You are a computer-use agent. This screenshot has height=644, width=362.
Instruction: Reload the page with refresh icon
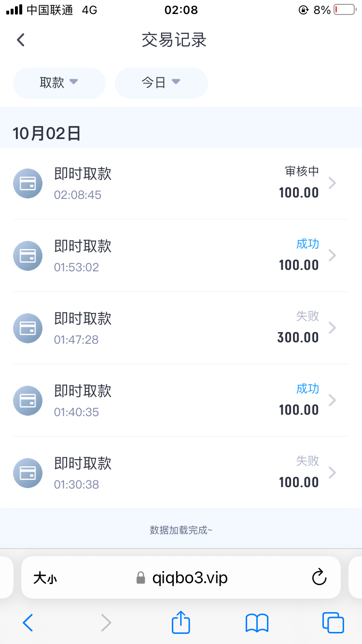(319, 577)
